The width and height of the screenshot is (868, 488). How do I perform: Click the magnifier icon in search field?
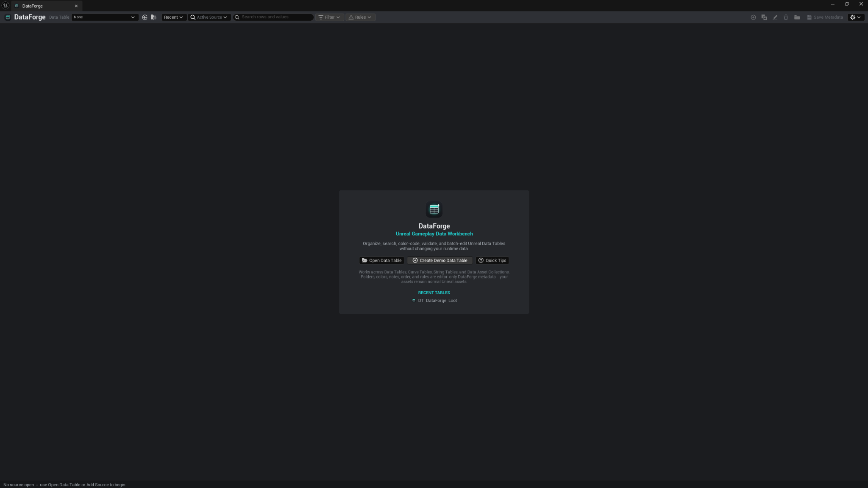point(237,17)
